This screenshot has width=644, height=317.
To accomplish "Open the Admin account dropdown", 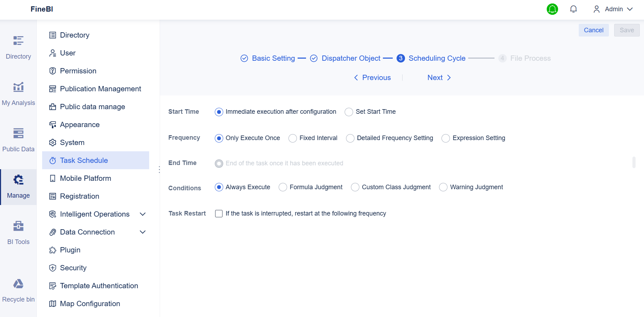I will pos(613,9).
